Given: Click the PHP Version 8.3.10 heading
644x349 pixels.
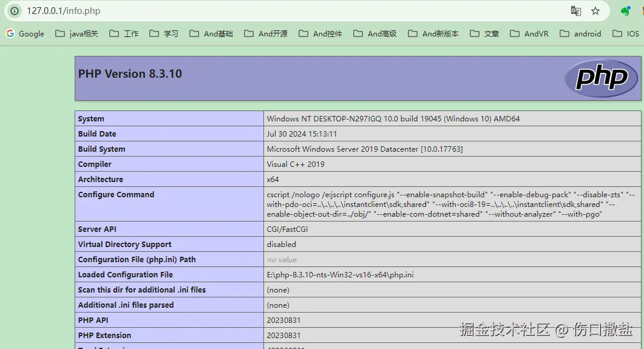Looking at the screenshot, I should pyautogui.click(x=130, y=74).
